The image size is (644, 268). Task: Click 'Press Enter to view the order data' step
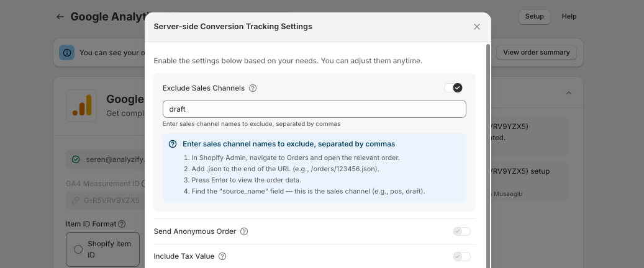click(x=242, y=180)
